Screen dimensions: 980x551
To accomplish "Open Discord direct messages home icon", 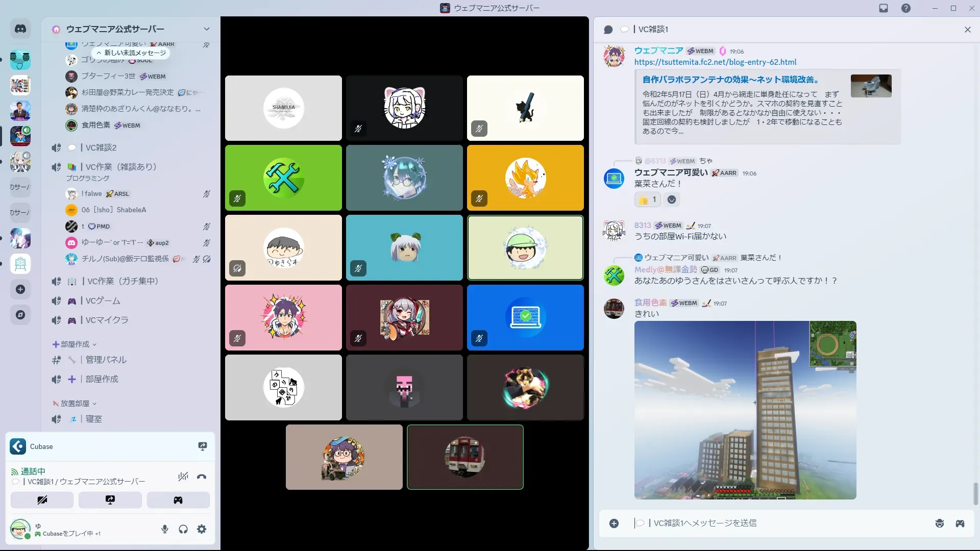I will click(20, 29).
